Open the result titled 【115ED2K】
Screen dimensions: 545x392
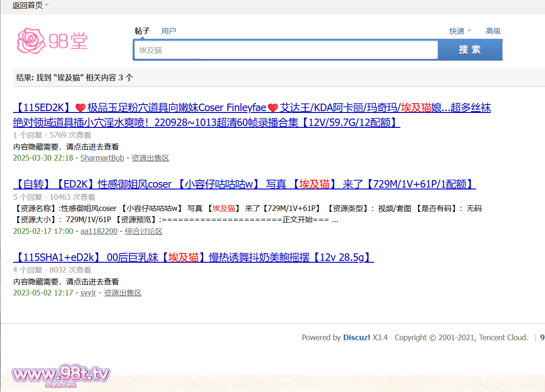252,115
